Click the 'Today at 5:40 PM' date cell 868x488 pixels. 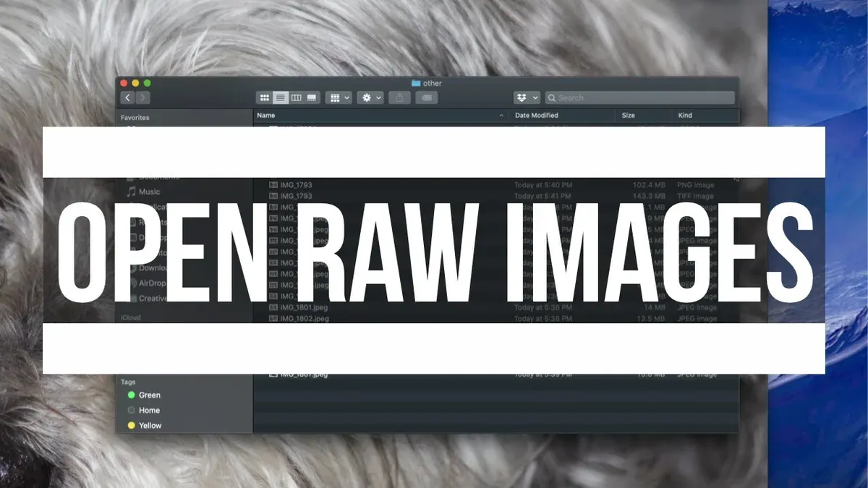[x=542, y=185]
